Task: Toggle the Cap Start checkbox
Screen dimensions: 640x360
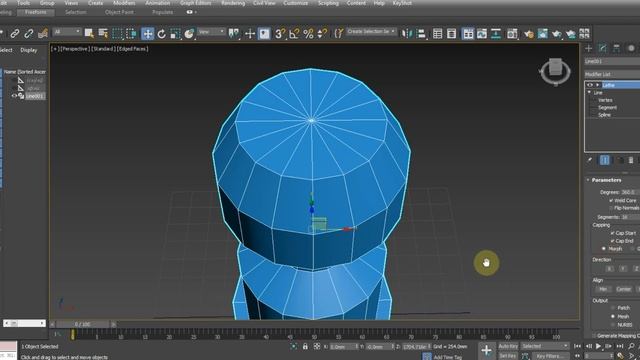Action: (x=612, y=233)
